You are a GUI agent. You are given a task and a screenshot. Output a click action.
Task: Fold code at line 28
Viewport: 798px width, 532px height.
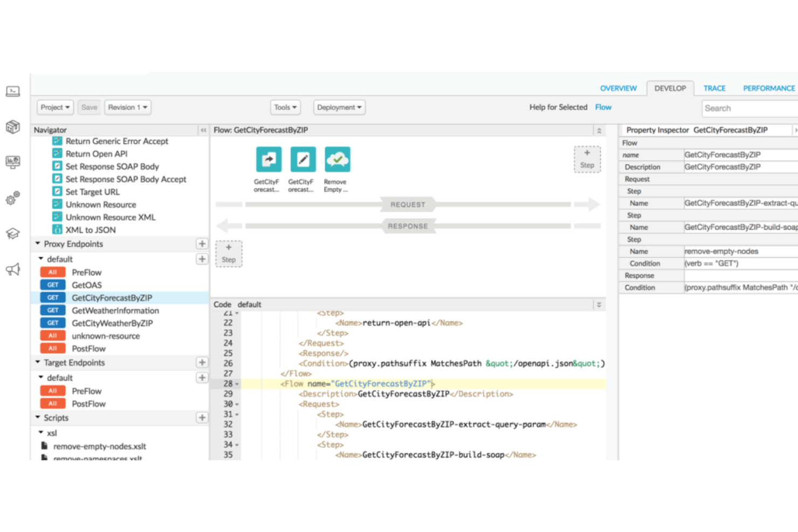point(237,384)
